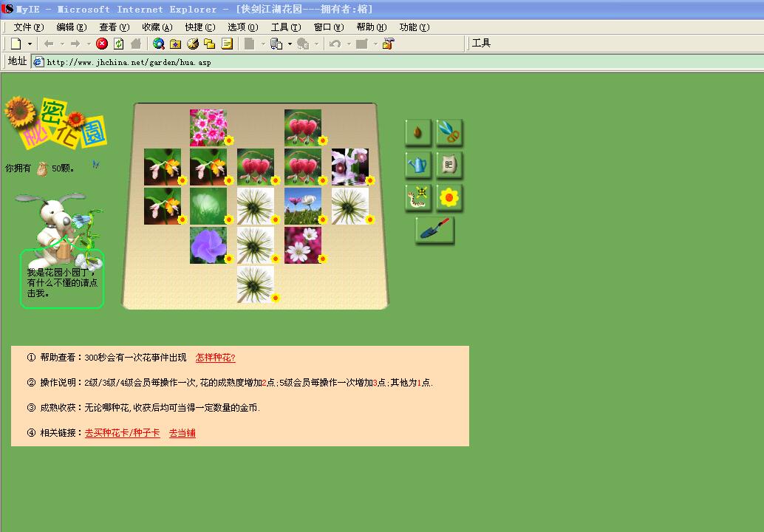Follow the 去买种花卡/种子卡 link

(x=123, y=432)
